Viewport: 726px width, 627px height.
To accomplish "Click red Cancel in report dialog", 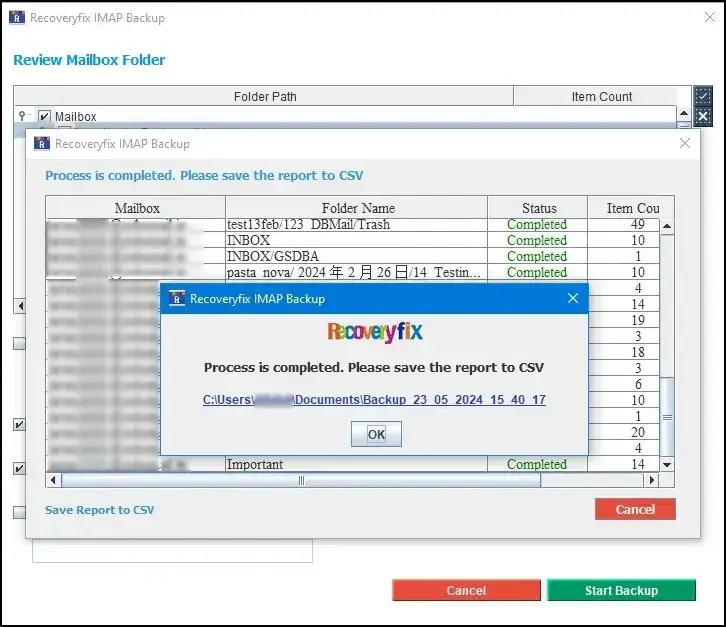I will point(635,509).
